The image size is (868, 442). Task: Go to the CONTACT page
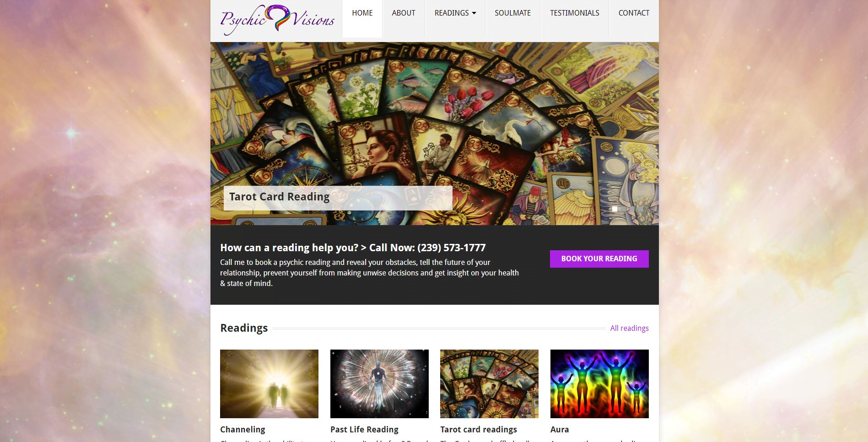click(634, 19)
